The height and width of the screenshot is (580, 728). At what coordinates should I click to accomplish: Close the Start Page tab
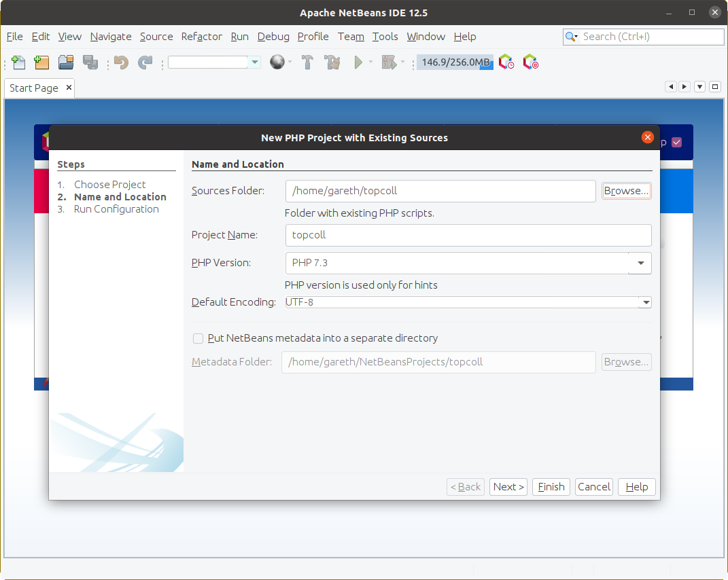coord(69,87)
